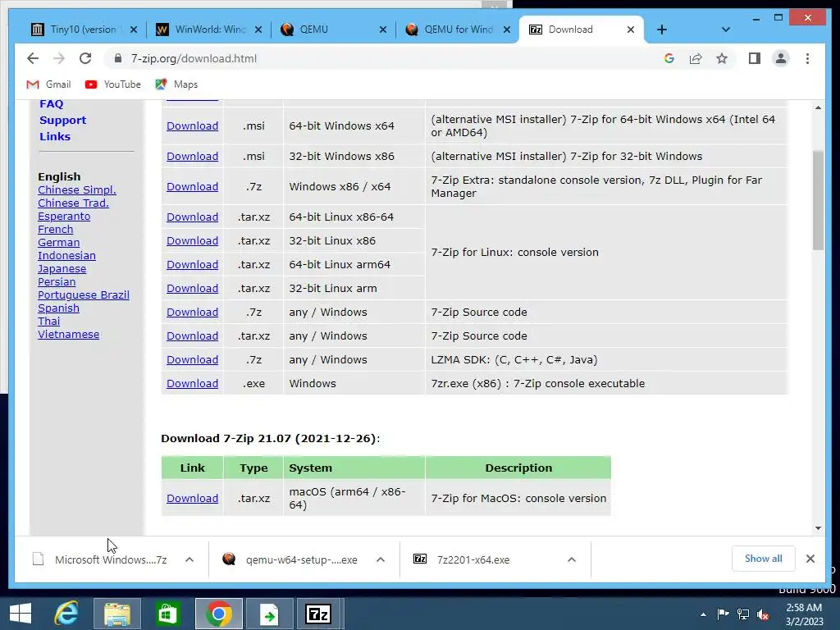Share this page using the share icon
The height and width of the screenshot is (630, 840).
(x=696, y=58)
